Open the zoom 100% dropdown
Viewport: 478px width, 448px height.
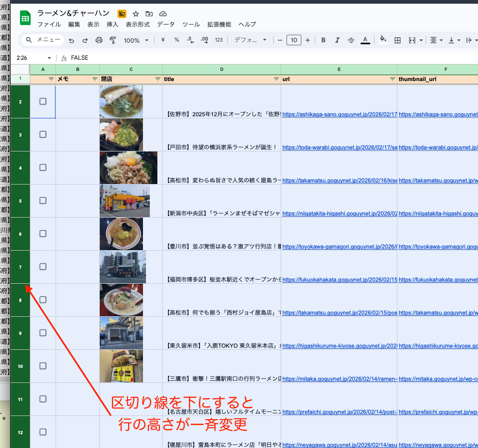(x=136, y=40)
